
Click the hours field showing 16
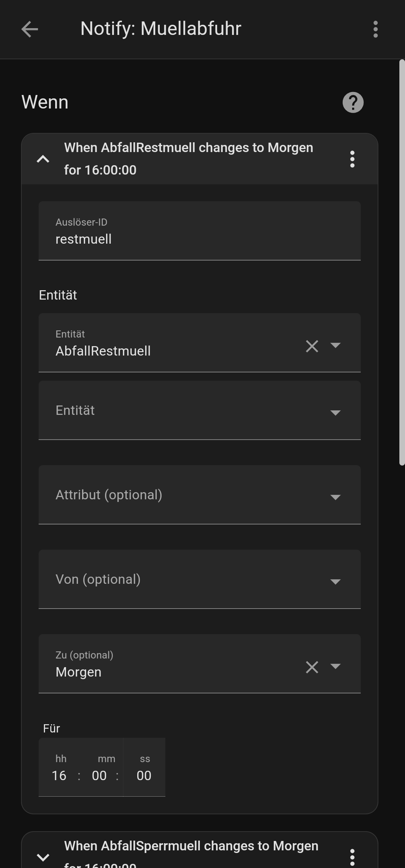pyautogui.click(x=59, y=776)
